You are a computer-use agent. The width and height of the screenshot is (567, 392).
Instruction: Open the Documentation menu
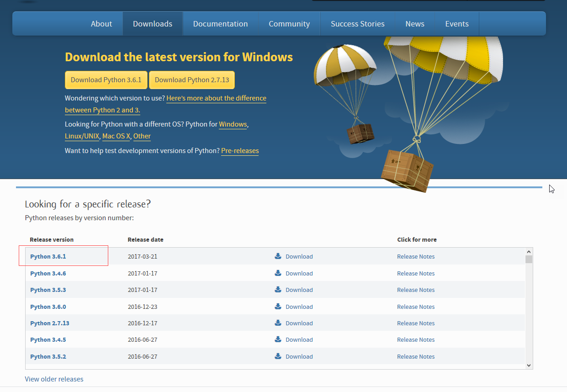220,24
